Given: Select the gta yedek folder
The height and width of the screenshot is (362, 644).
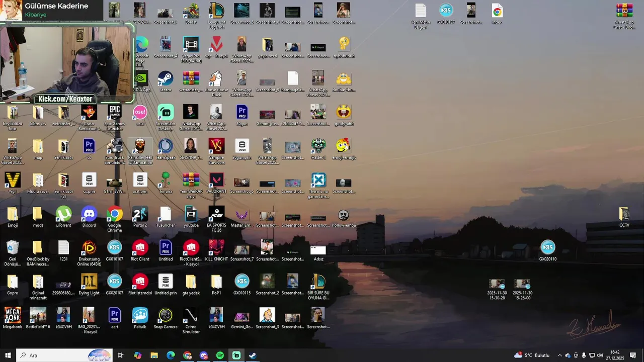Looking at the screenshot, I should [x=191, y=284].
